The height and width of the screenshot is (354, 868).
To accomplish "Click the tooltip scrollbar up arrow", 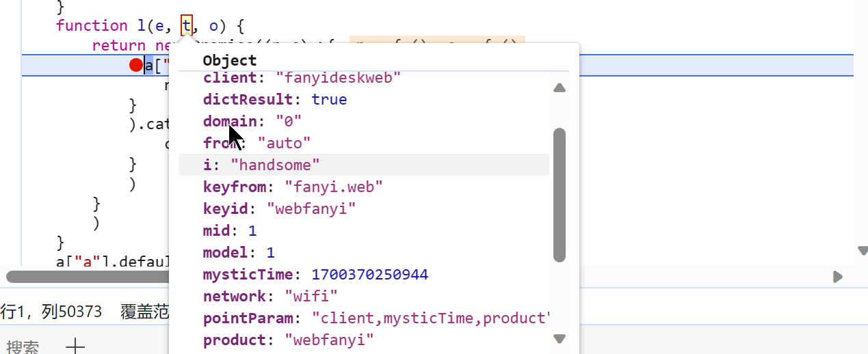I will coord(560,87).
